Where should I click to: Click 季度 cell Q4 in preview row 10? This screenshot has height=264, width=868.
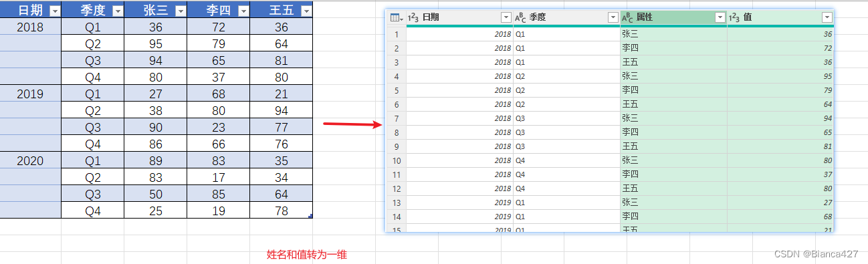point(566,160)
